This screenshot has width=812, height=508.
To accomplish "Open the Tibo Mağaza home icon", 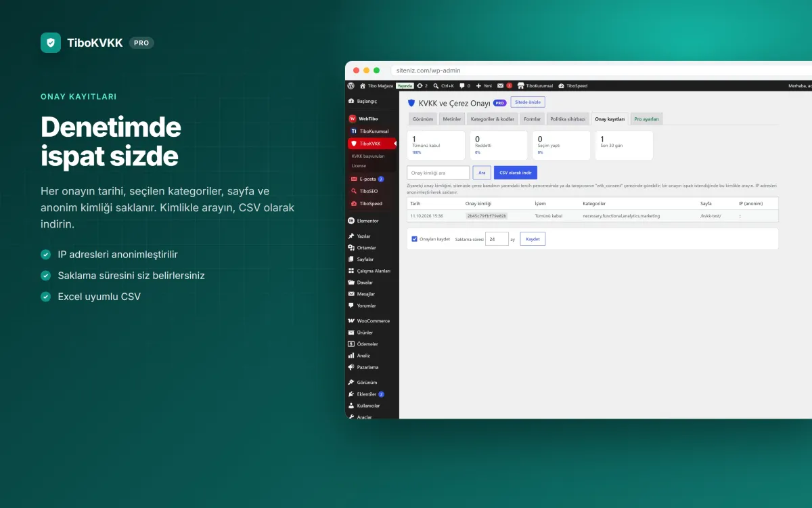I will click(x=363, y=86).
